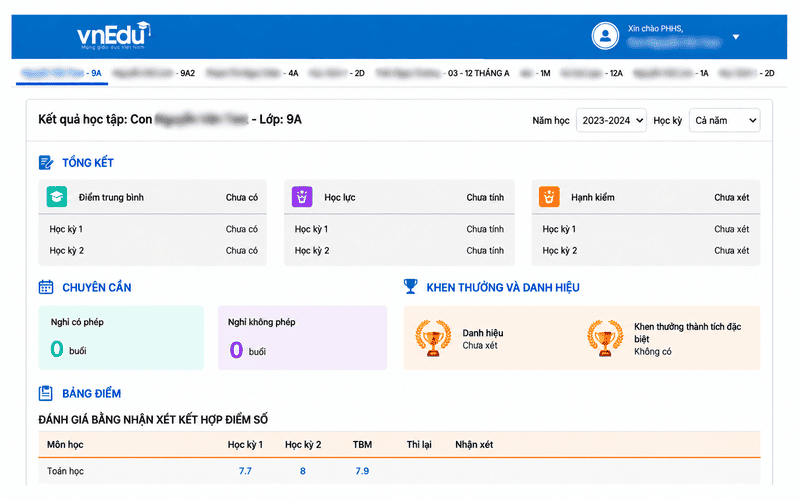Click the Điểm trung bình Học kỳ 1 row

pyautogui.click(x=153, y=229)
